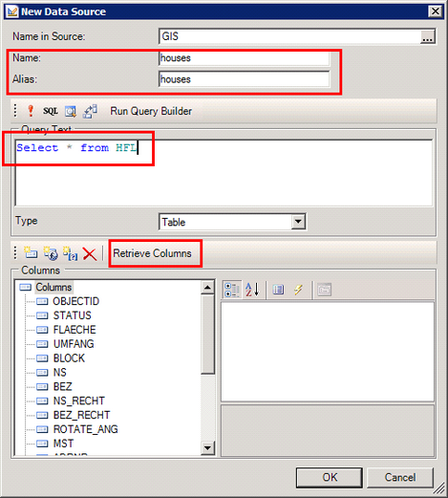448x498 pixels.
Task: Close the New Data Source dialog
Action: click(436, 11)
